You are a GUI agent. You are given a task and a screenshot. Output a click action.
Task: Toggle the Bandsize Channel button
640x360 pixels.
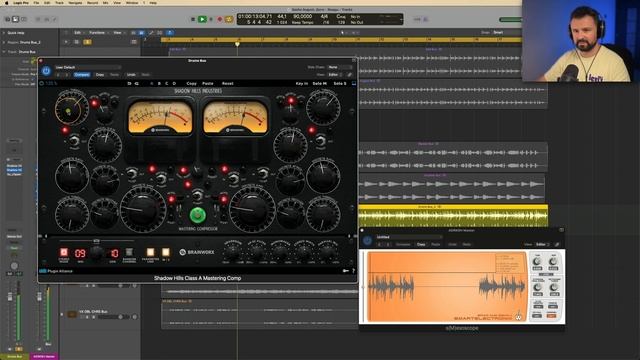click(x=129, y=252)
